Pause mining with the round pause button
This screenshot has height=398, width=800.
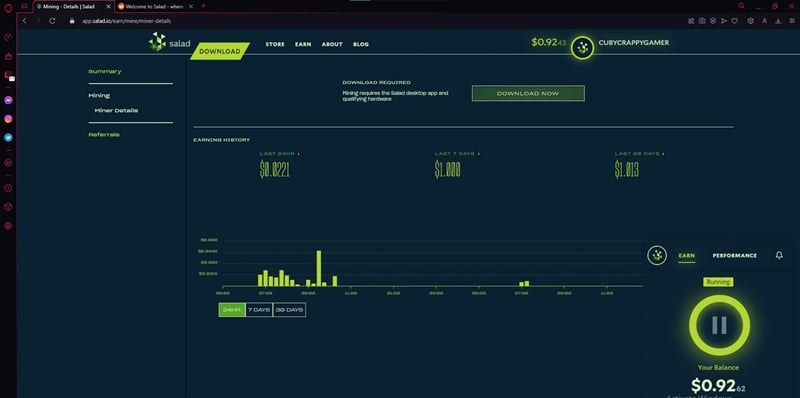click(719, 325)
